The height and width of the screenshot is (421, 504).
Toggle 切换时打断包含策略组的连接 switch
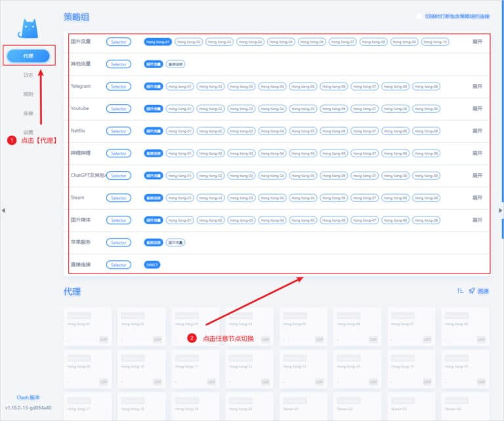click(419, 16)
